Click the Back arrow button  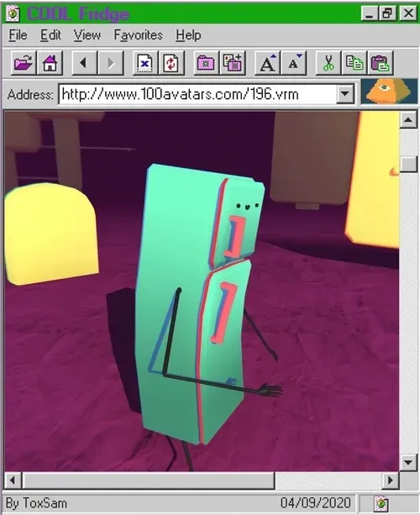pyautogui.click(x=84, y=63)
